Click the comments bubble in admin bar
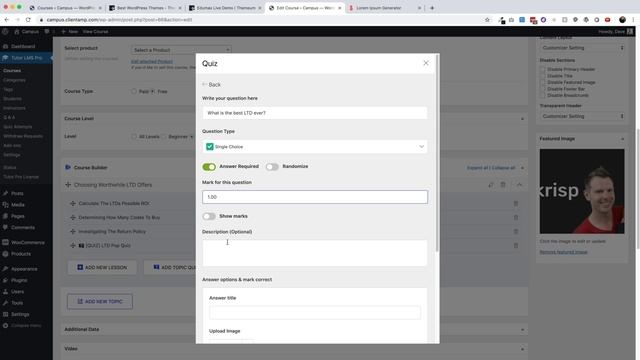640x360 pixels. tap(47, 31)
